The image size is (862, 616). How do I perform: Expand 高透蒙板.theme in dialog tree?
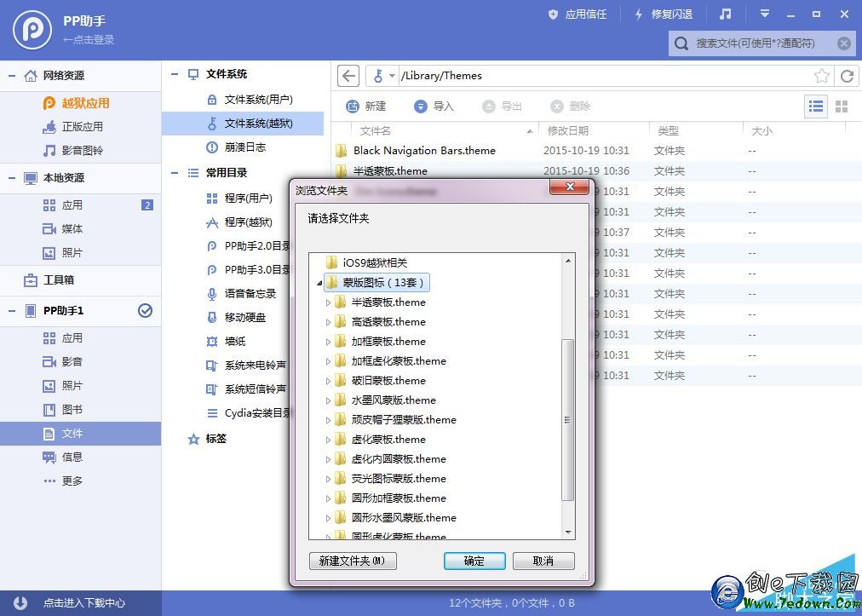tap(328, 322)
